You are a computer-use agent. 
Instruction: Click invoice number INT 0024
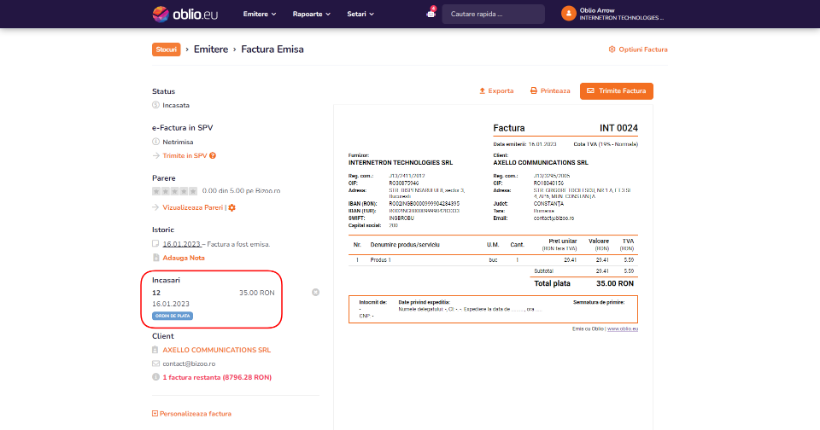(x=619, y=128)
